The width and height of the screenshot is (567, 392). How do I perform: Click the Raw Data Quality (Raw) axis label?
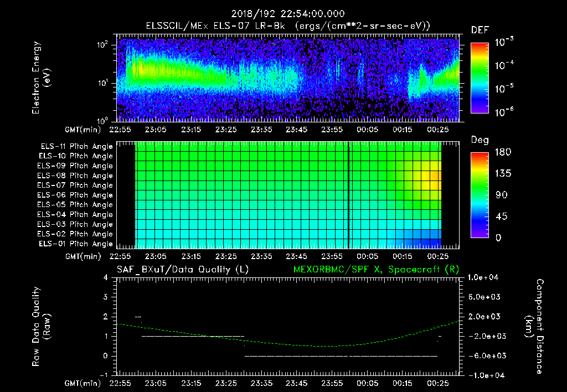(41, 327)
